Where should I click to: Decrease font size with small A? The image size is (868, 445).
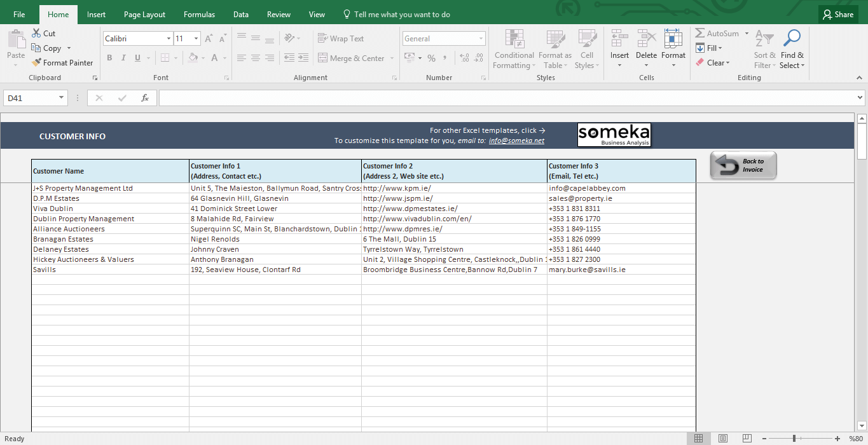coord(222,39)
